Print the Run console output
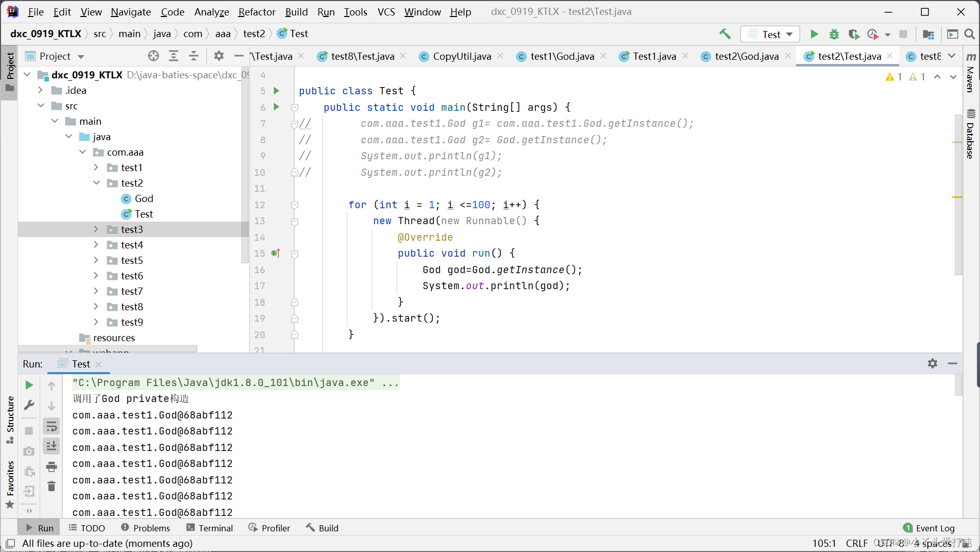 click(x=51, y=467)
